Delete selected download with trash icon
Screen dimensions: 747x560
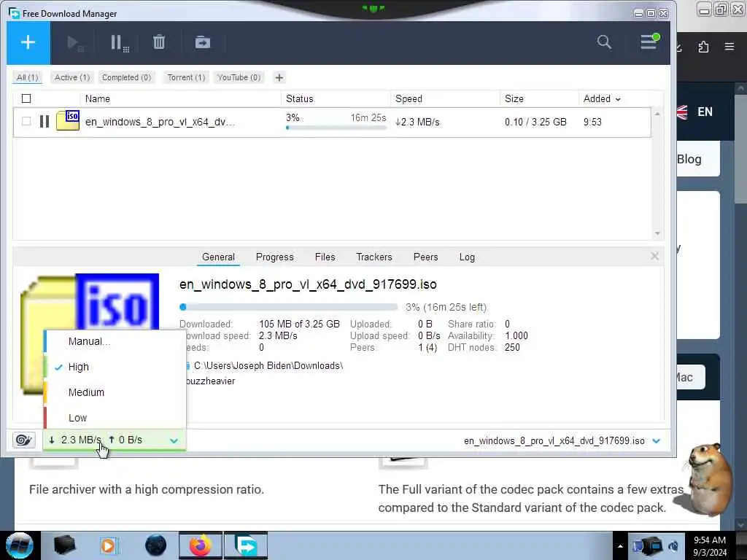[158, 42]
